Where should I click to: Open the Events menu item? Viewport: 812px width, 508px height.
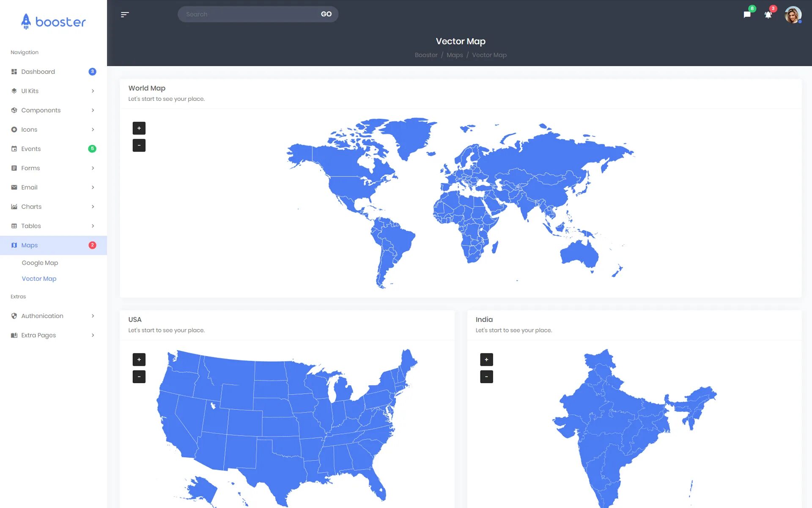31,149
